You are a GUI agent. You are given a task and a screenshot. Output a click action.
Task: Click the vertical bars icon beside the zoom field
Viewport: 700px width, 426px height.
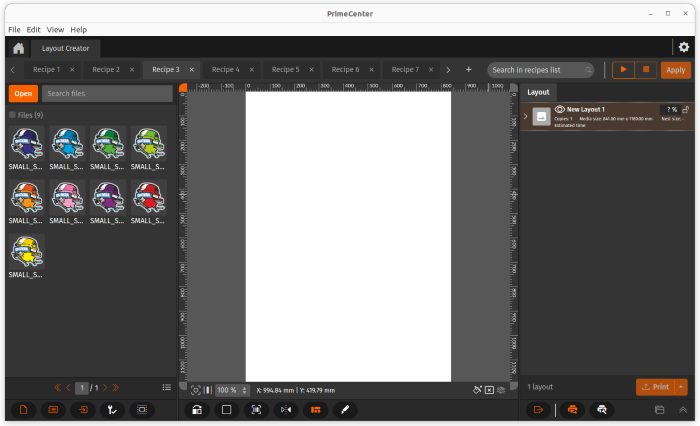pos(208,390)
